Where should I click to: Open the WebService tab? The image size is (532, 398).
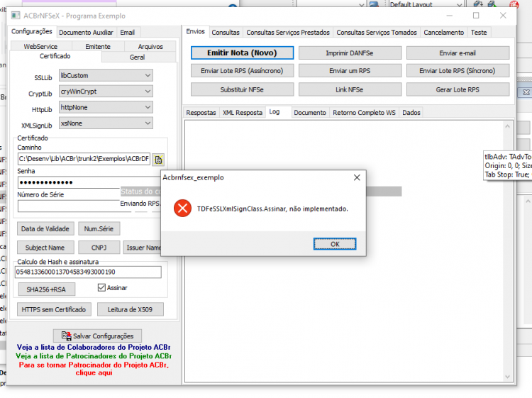tap(40, 47)
